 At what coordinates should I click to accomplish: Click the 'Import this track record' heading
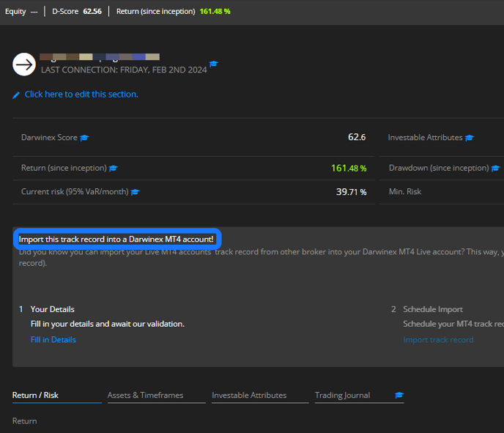pyautogui.click(x=116, y=239)
